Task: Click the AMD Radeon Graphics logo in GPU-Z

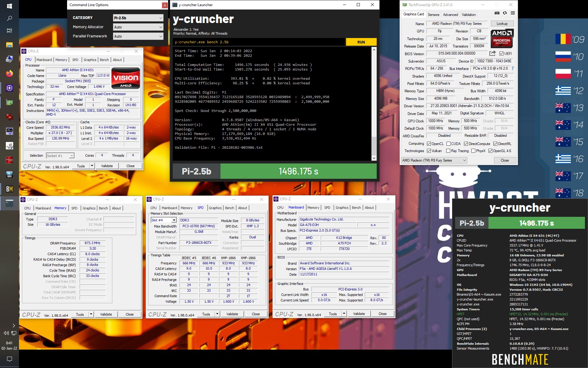Action: [x=502, y=38]
